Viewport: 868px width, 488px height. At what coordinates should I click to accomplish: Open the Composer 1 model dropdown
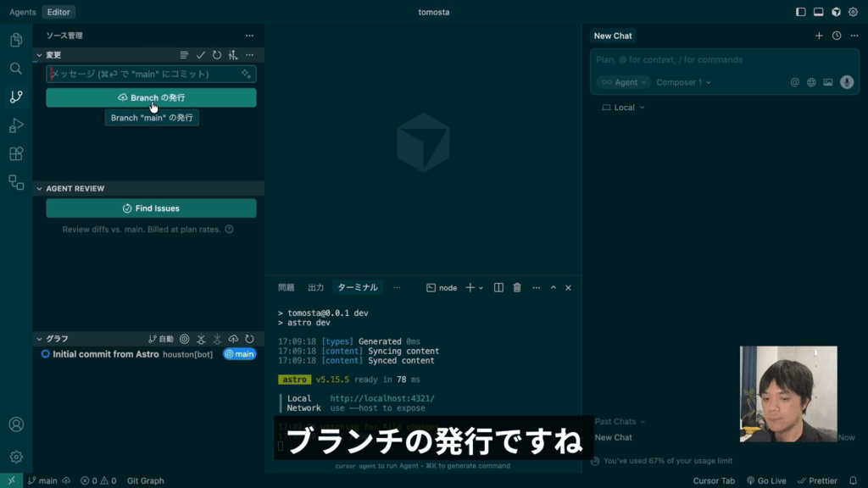[x=683, y=82]
